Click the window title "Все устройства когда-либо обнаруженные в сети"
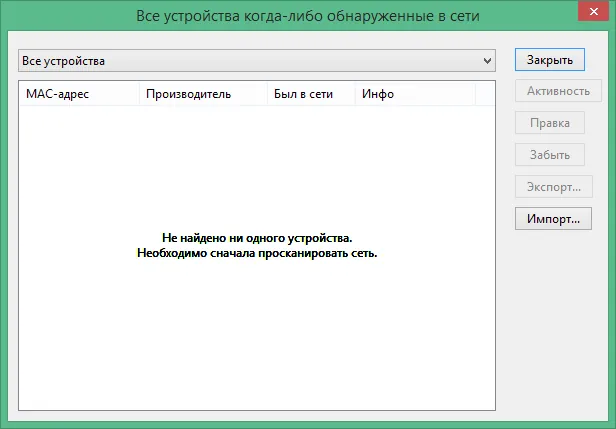Image resolution: width=616 pixels, height=429 pixels. (x=308, y=16)
